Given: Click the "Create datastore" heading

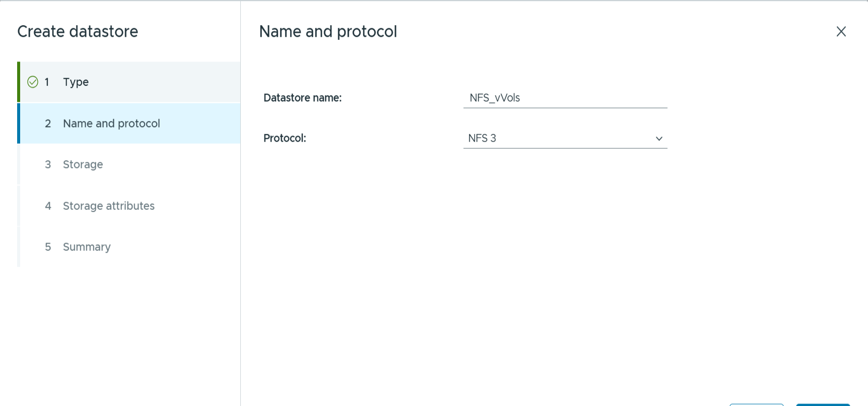Looking at the screenshot, I should click(x=78, y=32).
